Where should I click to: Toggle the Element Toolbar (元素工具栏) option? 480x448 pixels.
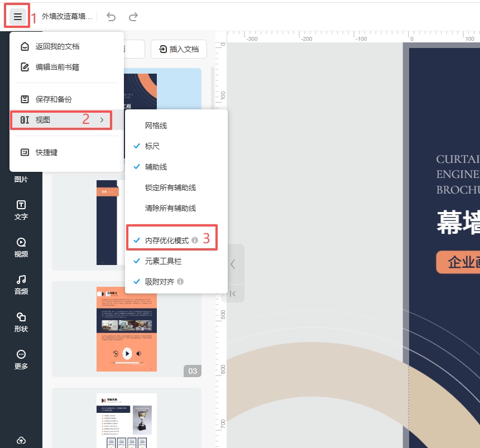pyautogui.click(x=163, y=261)
